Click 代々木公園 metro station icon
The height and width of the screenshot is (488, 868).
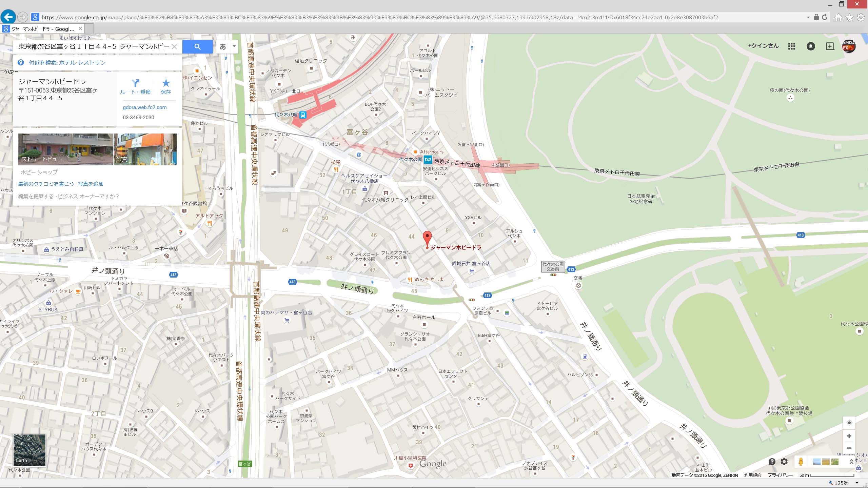point(428,159)
